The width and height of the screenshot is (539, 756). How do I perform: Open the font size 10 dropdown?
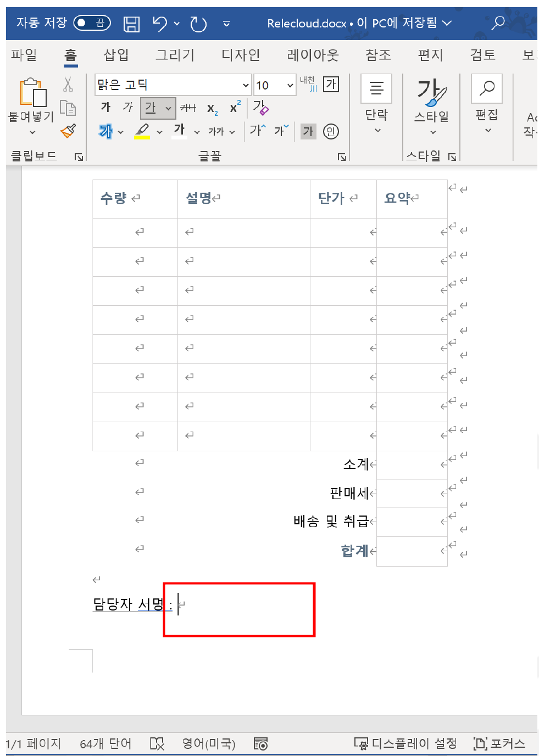(x=291, y=85)
